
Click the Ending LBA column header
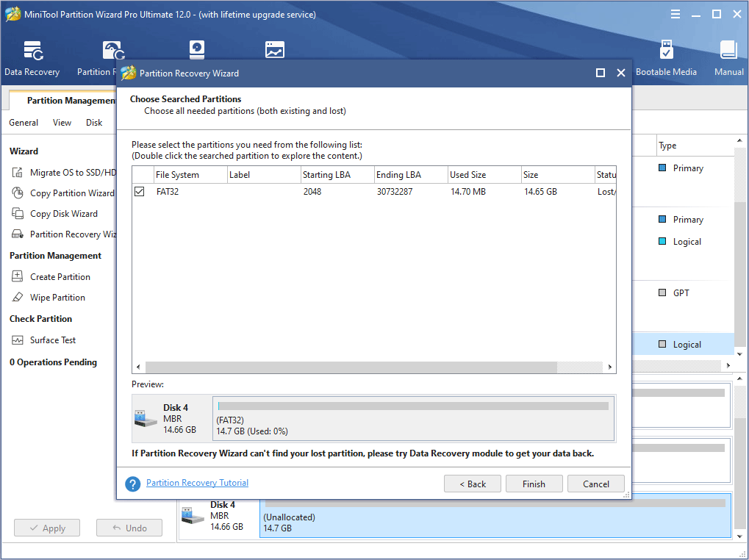[412, 175]
